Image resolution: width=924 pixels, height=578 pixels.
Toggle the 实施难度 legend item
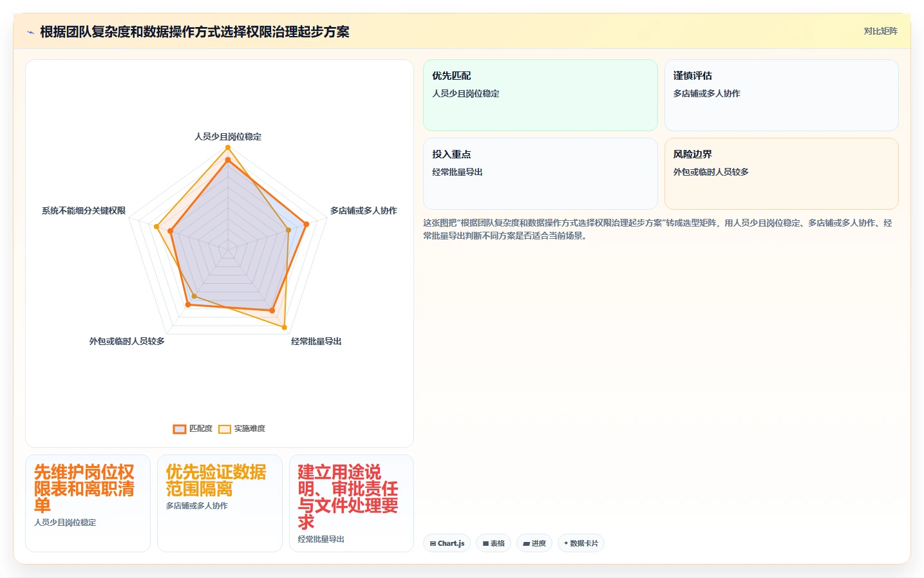(x=241, y=429)
